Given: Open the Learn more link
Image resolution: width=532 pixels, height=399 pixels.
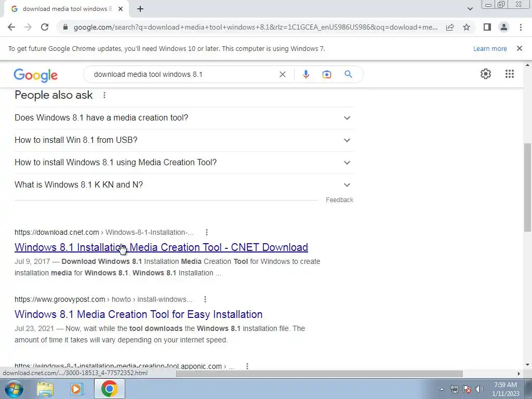Looking at the screenshot, I should point(490,48).
